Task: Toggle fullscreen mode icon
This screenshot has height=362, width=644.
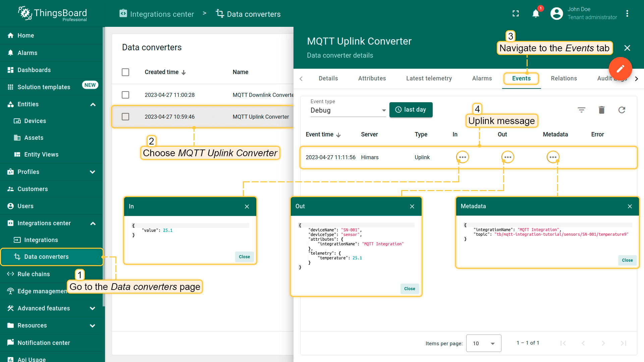Action: (516, 14)
